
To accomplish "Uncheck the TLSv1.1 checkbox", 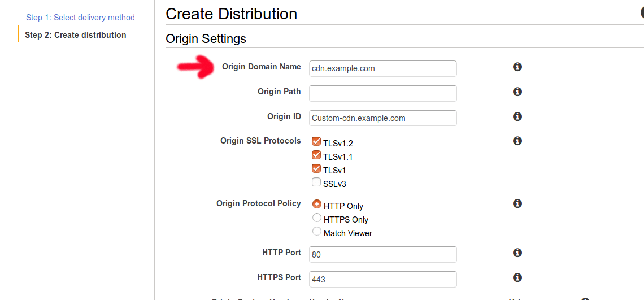I will click(x=316, y=155).
